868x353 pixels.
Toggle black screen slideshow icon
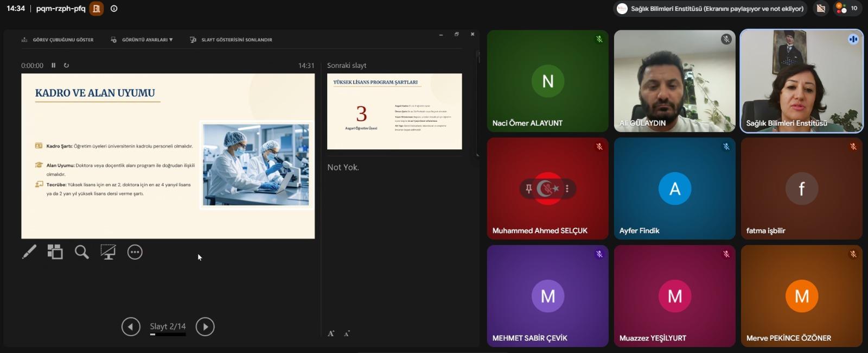(108, 252)
